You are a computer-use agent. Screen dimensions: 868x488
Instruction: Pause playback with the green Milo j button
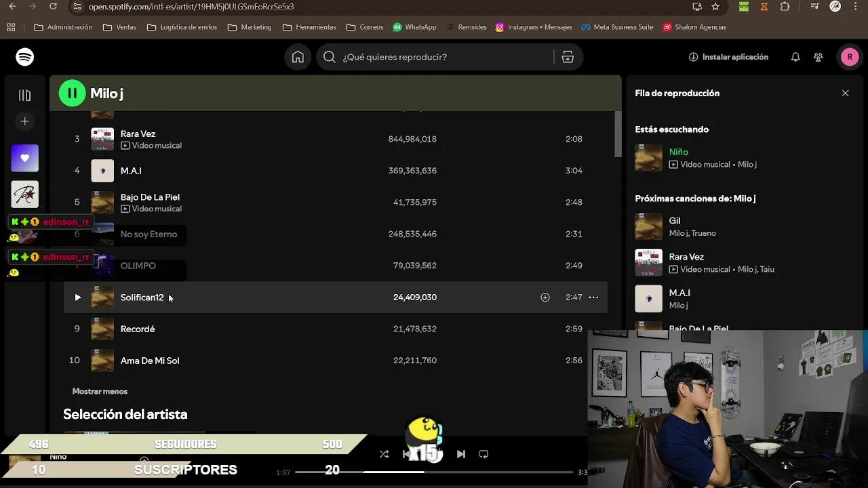click(x=73, y=94)
